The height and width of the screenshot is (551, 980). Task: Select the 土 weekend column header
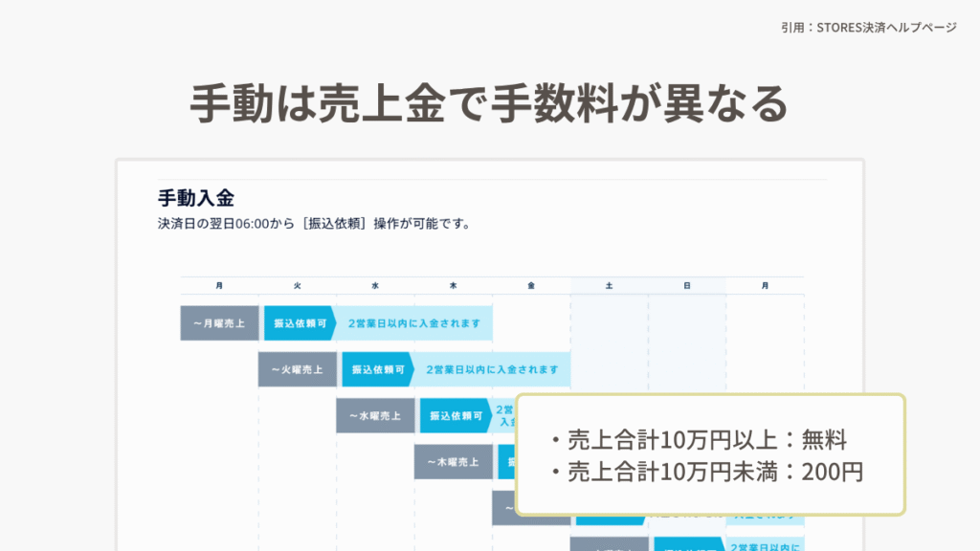(x=610, y=286)
